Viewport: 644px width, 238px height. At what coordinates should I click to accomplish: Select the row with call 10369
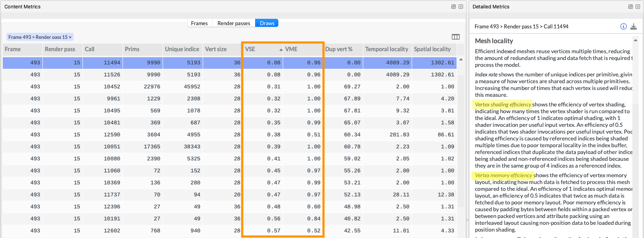tap(229, 182)
